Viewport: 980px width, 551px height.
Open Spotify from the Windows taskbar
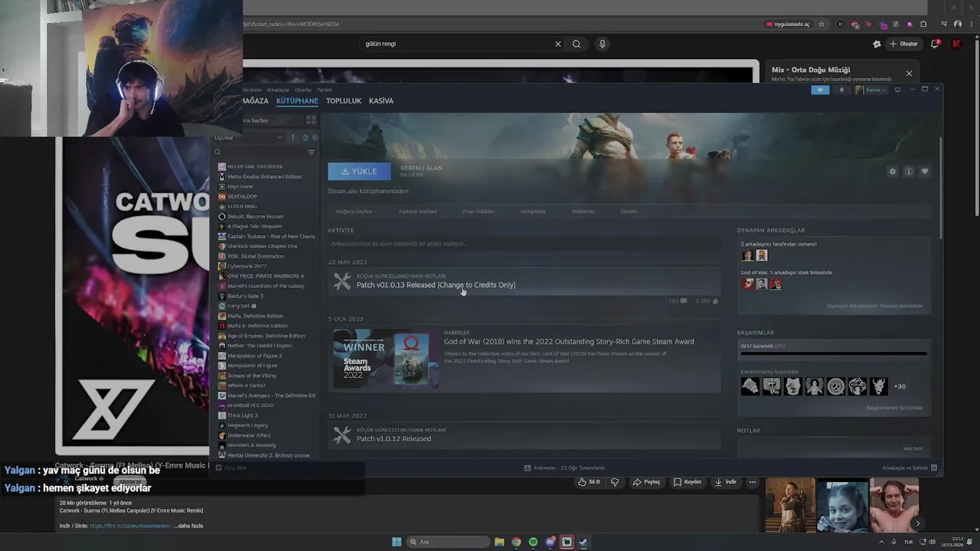coord(533,542)
